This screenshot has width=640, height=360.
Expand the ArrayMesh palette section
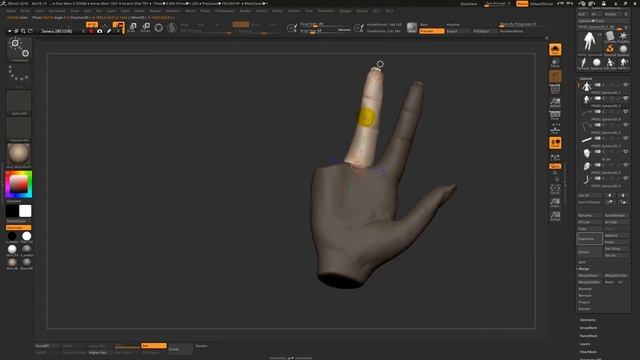point(588,328)
